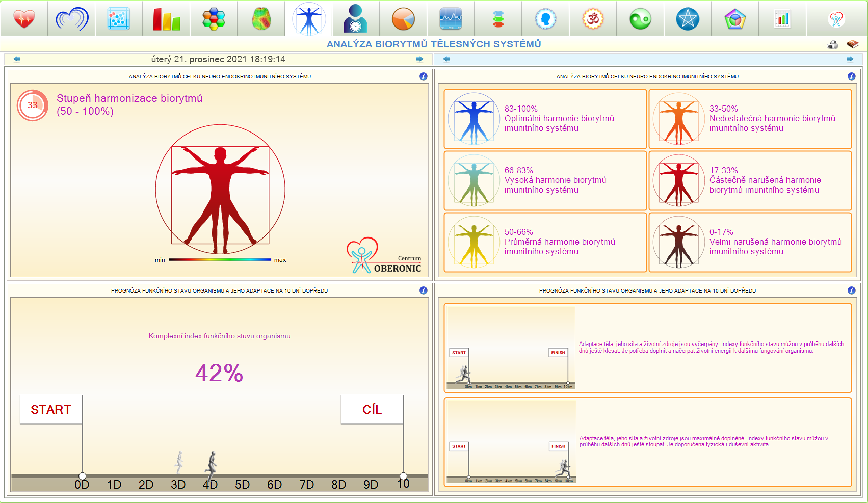Click the fully replenished adaptation runner thumbnail
Image resolution: width=868 pixels, height=503 pixels.
(511, 441)
